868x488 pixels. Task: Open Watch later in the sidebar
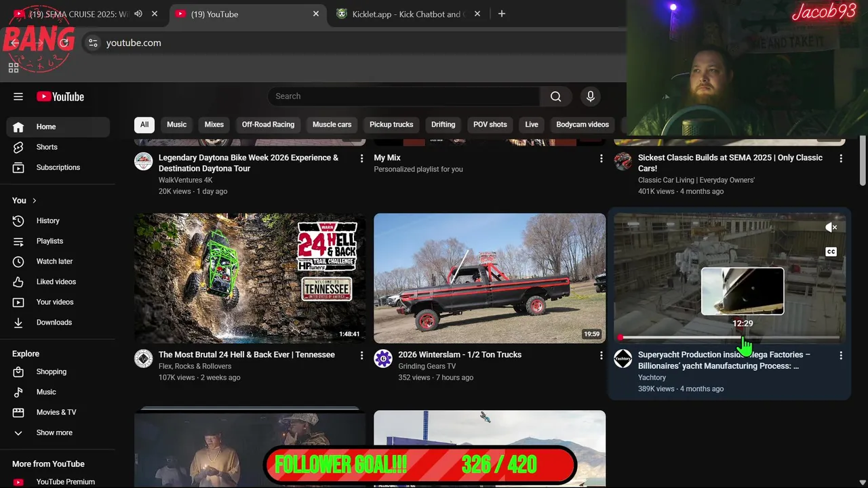[x=58, y=262]
